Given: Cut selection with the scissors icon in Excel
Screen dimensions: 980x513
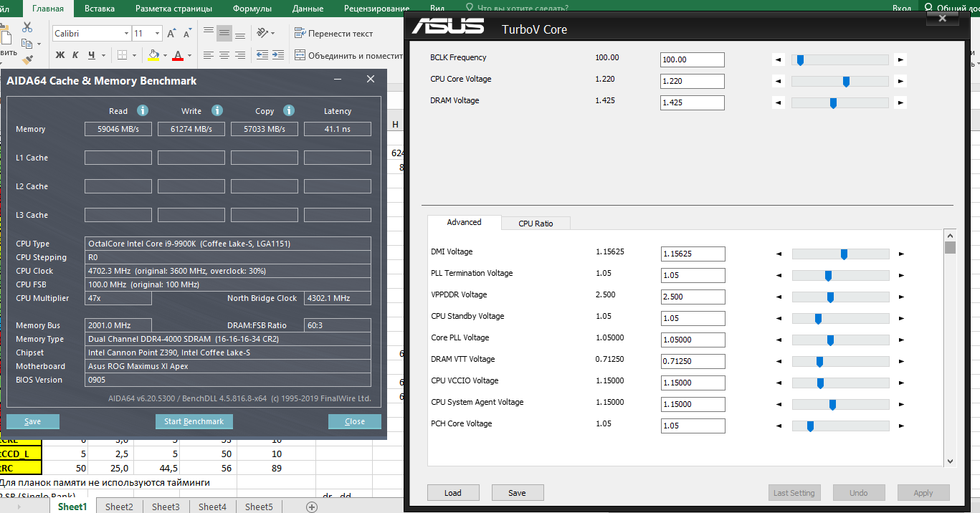Looking at the screenshot, I should pos(27,27).
